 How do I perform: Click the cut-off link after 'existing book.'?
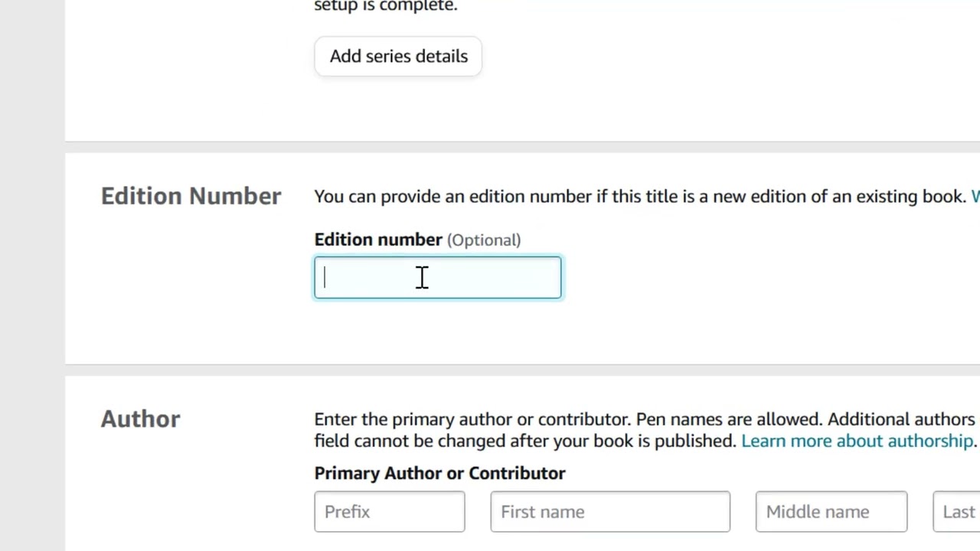point(975,197)
